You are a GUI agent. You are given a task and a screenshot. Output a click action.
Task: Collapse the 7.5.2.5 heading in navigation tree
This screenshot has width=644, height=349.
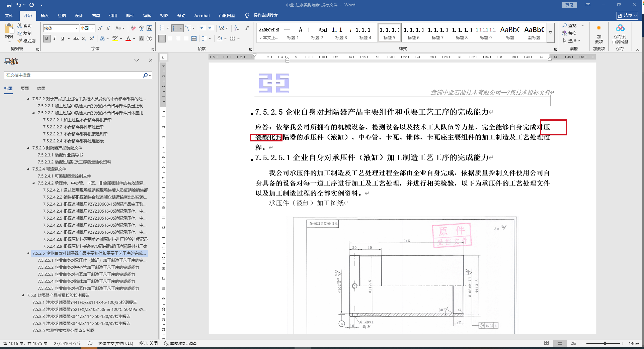(x=28, y=253)
